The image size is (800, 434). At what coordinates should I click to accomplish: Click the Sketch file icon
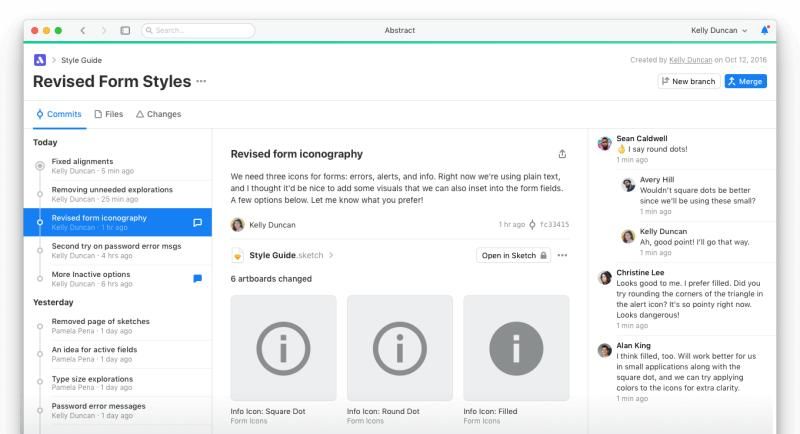237,255
